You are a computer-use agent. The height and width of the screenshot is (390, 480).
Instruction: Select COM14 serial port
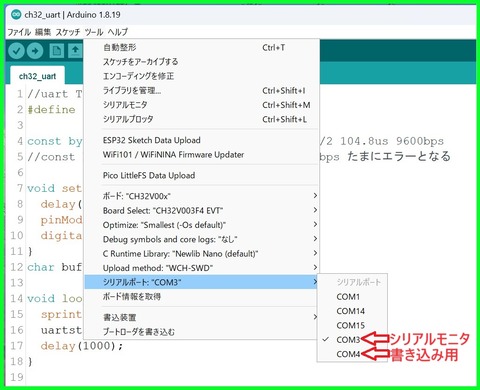pos(352,311)
